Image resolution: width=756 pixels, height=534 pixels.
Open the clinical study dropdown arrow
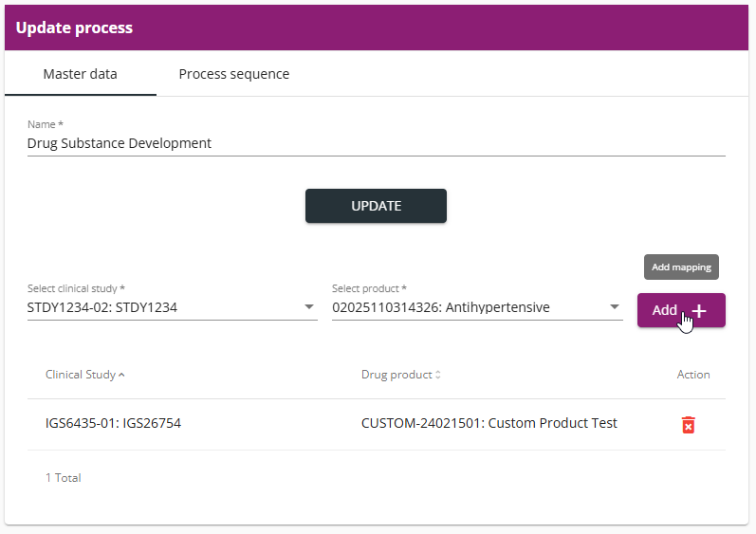309,307
